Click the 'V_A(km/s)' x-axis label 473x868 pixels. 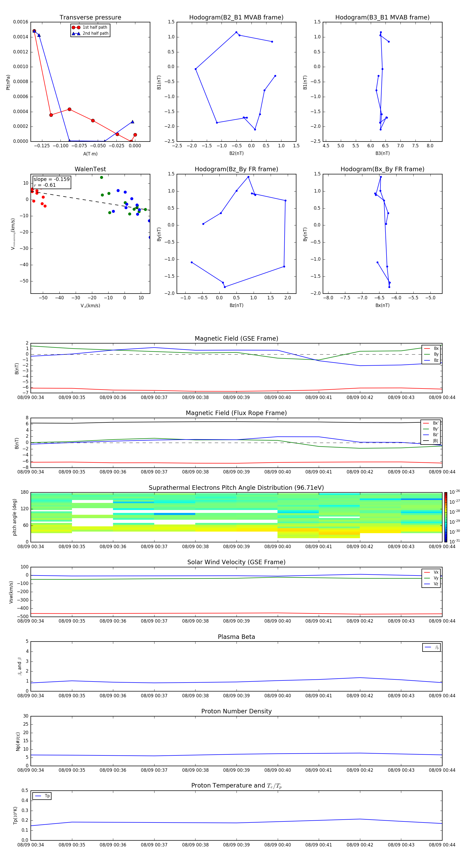pos(90,306)
